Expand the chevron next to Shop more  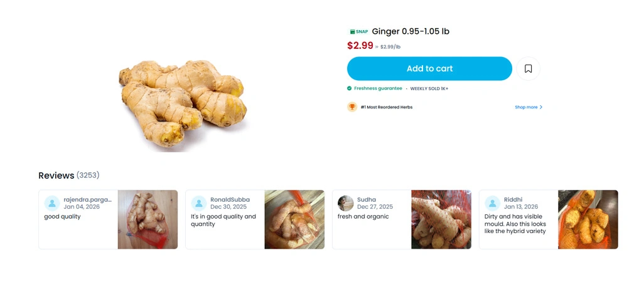click(541, 107)
